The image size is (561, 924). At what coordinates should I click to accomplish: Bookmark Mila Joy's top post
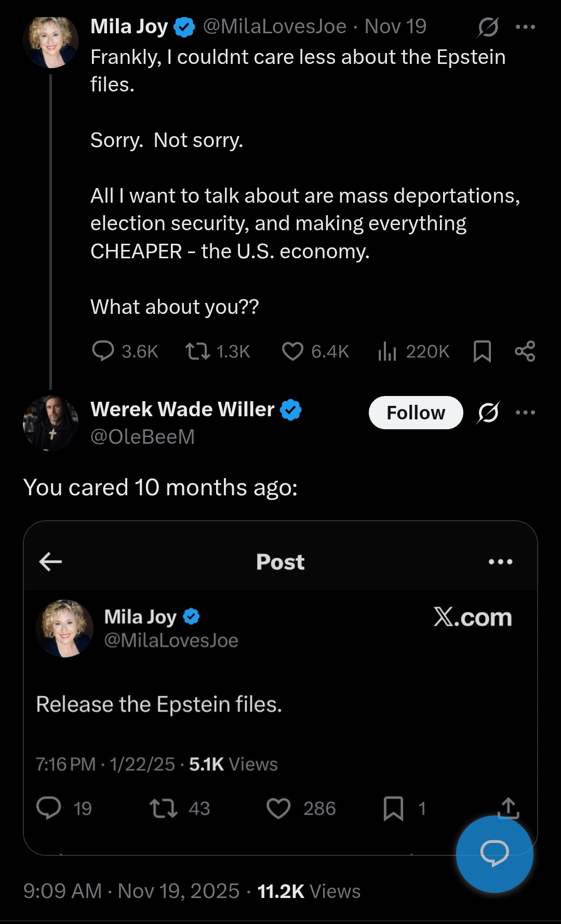click(482, 351)
